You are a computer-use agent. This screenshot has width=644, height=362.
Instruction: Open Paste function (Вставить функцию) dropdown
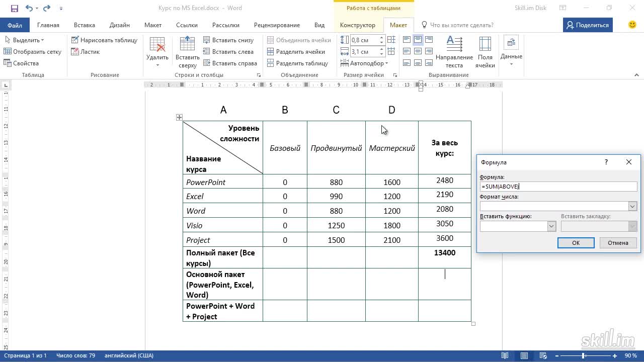(551, 226)
